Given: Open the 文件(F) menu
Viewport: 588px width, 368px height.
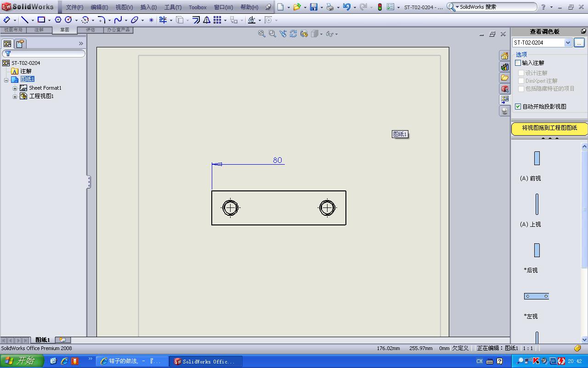Looking at the screenshot, I should [x=74, y=7].
